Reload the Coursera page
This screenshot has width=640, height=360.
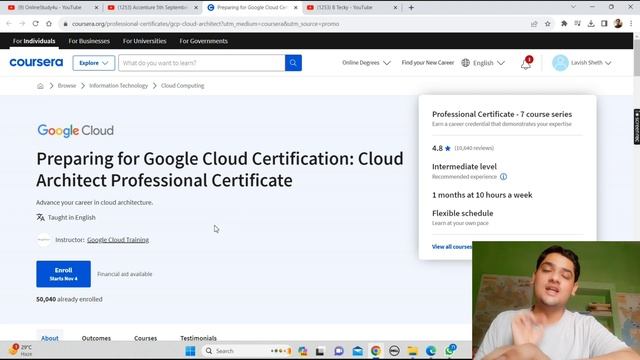click(x=36, y=24)
